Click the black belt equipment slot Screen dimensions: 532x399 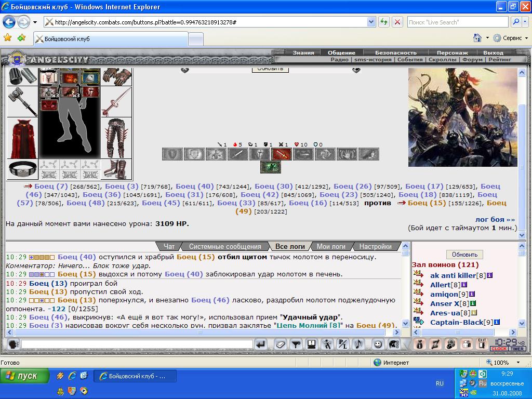[22, 169]
